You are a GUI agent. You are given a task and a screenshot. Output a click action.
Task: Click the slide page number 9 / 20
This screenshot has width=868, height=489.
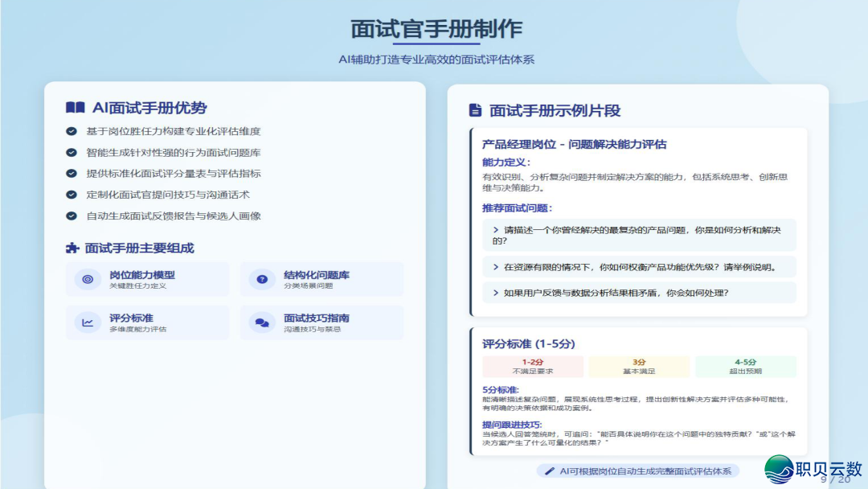(x=835, y=479)
